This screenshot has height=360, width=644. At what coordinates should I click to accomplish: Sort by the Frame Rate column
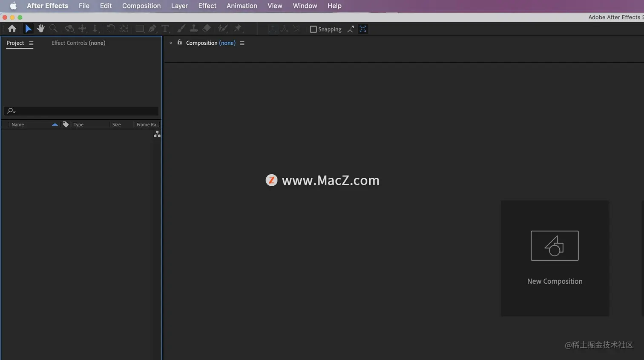coord(148,124)
